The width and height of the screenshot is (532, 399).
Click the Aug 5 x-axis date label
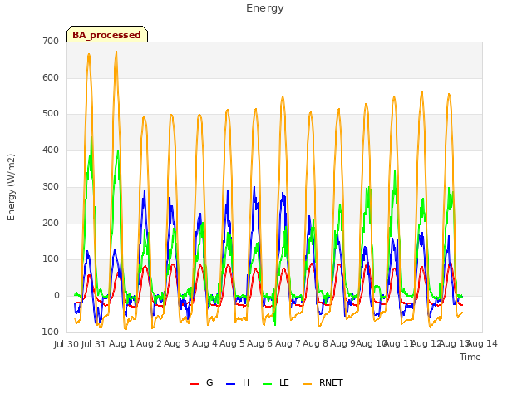pos(232,343)
